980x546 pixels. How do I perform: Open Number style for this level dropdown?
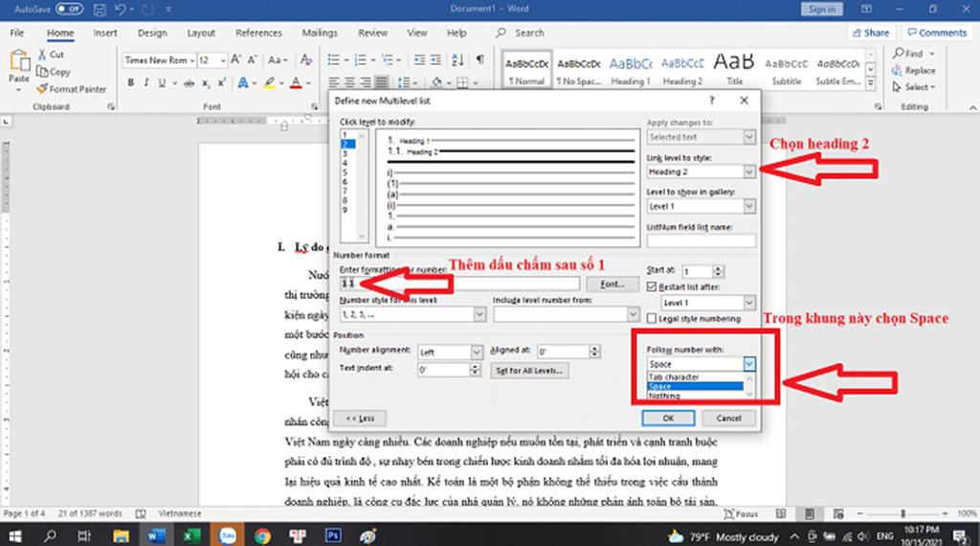click(x=479, y=314)
